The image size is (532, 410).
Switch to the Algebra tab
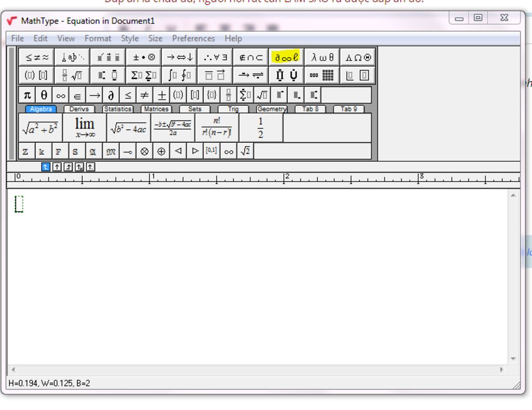pos(41,109)
